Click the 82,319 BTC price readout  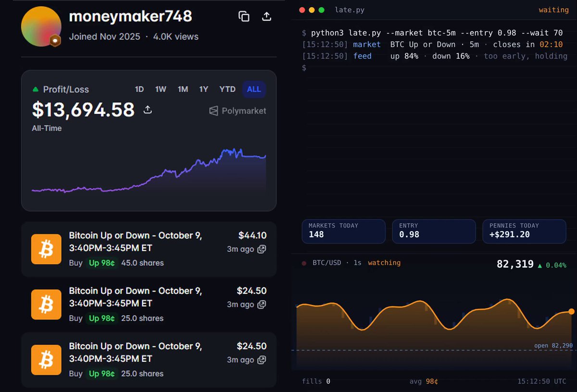[x=515, y=264]
